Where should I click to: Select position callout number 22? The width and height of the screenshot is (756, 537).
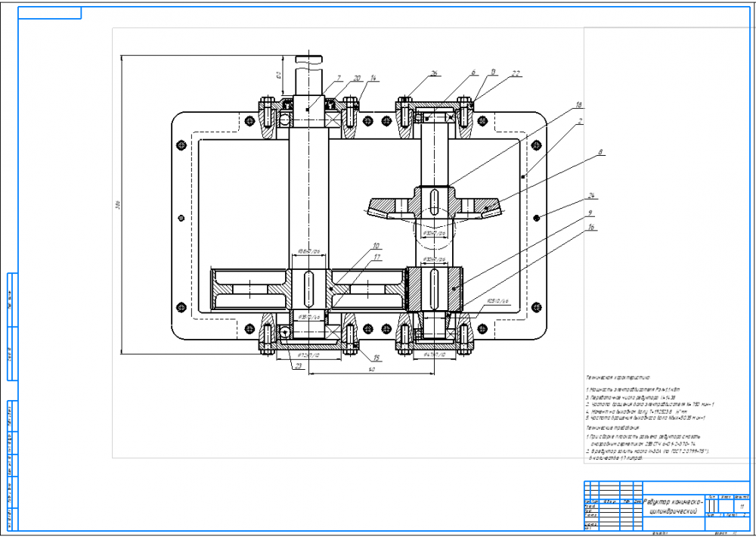516,73
